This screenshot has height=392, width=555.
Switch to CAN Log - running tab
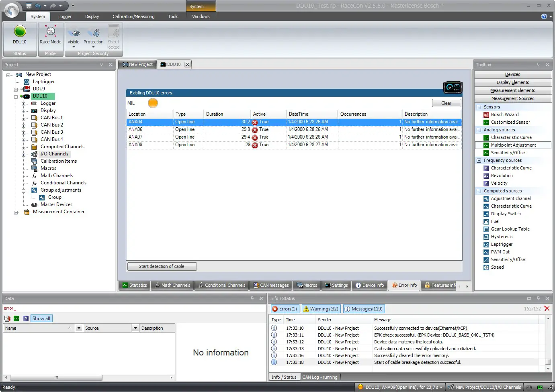pos(320,377)
